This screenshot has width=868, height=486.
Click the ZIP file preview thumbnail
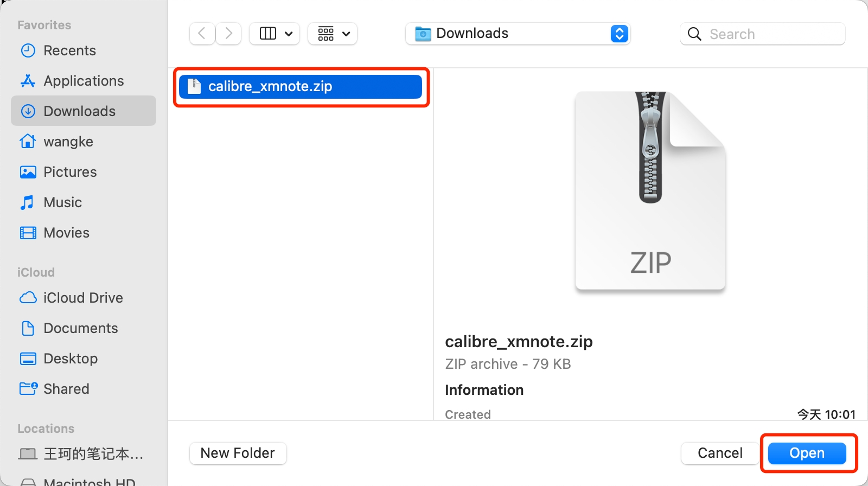pos(650,191)
